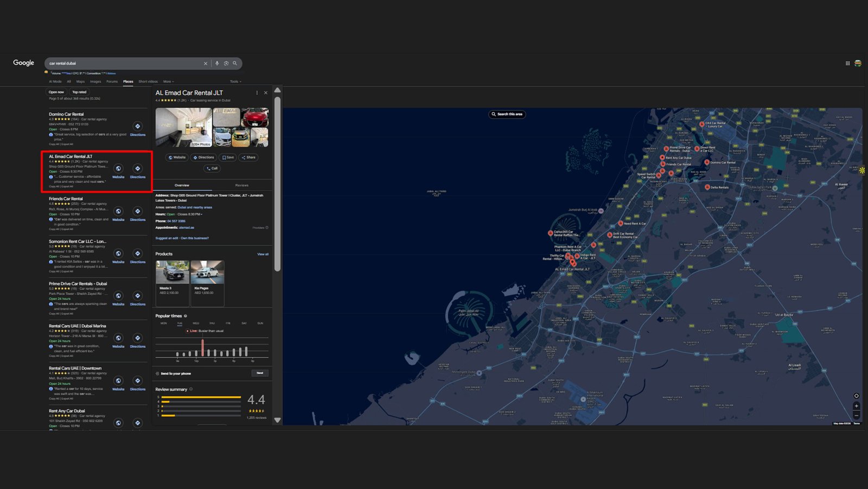This screenshot has width=868, height=489.
Task: Toggle the Open now filter chip
Action: (x=56, y=92)
